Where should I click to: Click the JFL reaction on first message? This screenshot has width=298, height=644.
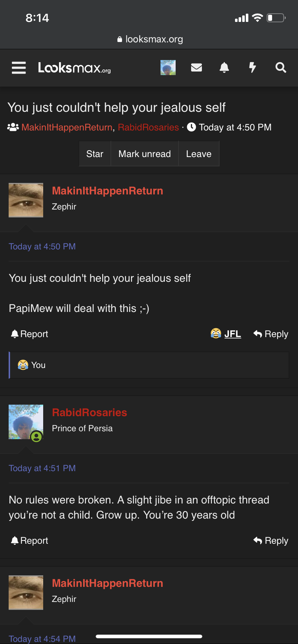226,334
